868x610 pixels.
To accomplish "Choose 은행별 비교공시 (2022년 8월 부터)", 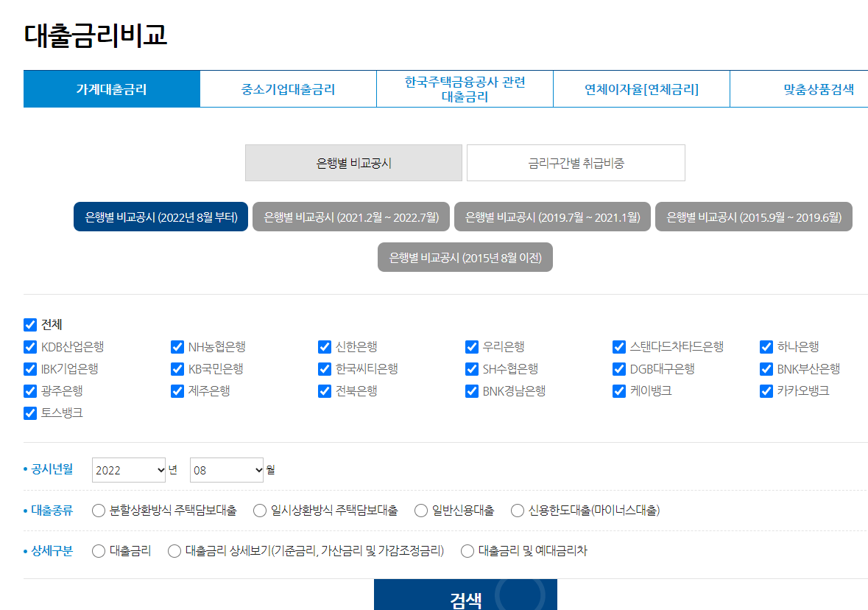I will (x=160, y=217).
